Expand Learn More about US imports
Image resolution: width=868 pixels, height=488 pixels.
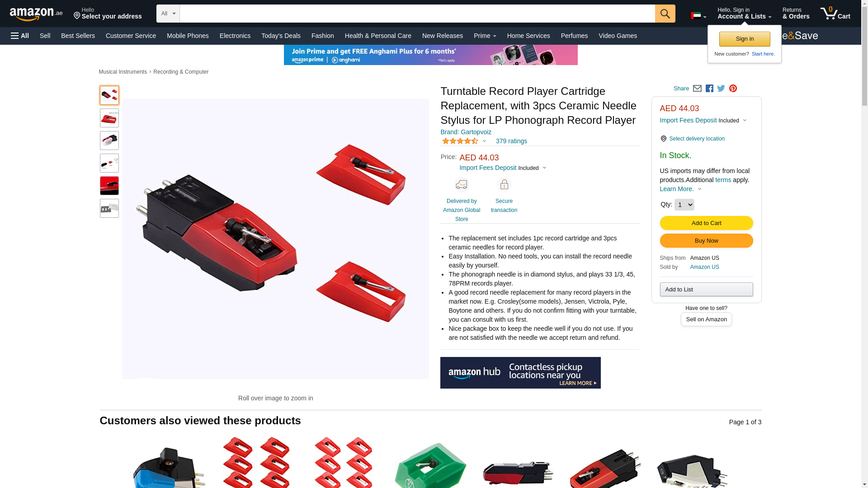pyautogui.click(x=680, y=189)
